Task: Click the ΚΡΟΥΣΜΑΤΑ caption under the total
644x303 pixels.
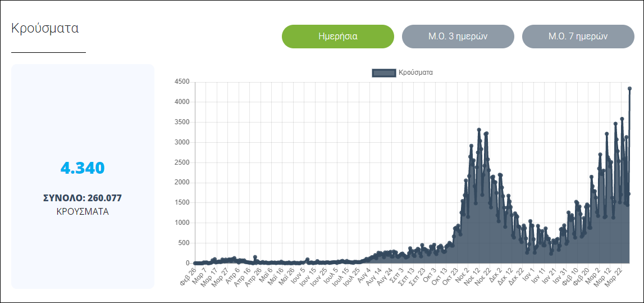Action: [x=83, y=212]
